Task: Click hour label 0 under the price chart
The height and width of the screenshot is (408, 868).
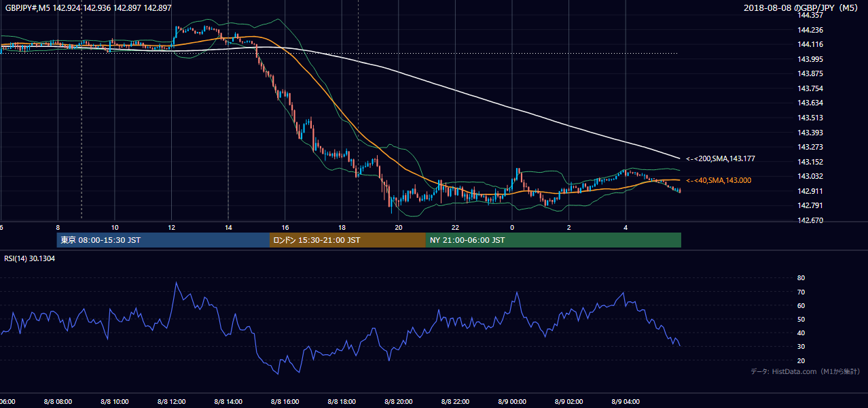Action: click(512, 227)
